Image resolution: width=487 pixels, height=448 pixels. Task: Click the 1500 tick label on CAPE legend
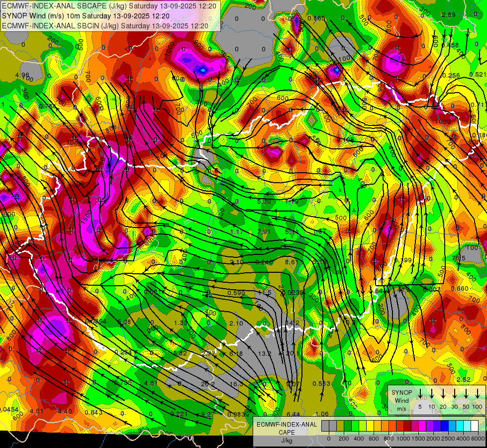(x=418, y=439)
